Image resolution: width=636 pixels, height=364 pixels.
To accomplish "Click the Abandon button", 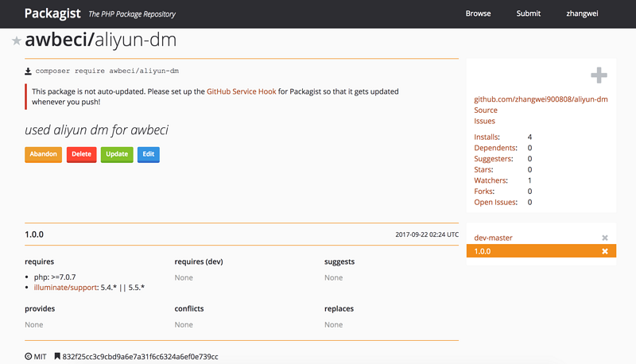I will click(44, 154).
